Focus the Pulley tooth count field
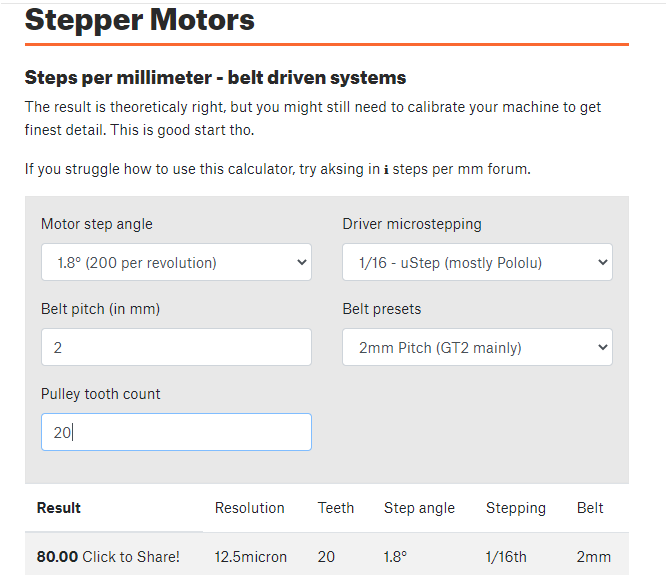The image size is (667, 576). [x=176, y=432]
